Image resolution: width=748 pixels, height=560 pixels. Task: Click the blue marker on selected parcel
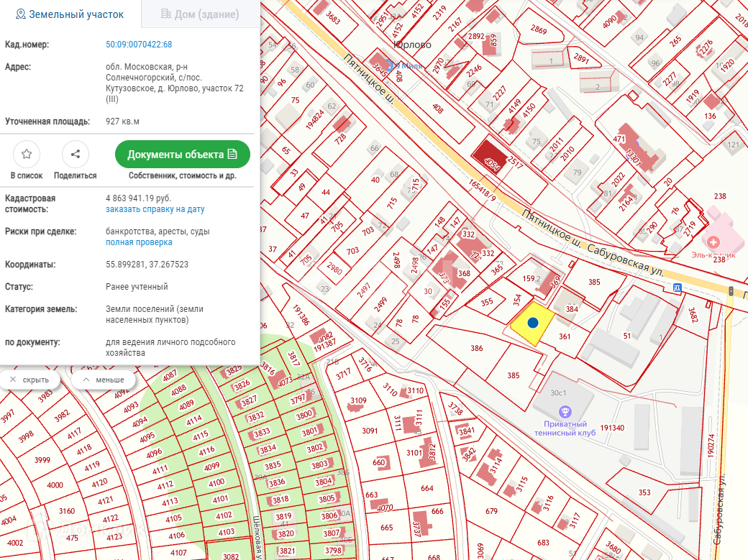pyautogui.click(x=533, y=323)
